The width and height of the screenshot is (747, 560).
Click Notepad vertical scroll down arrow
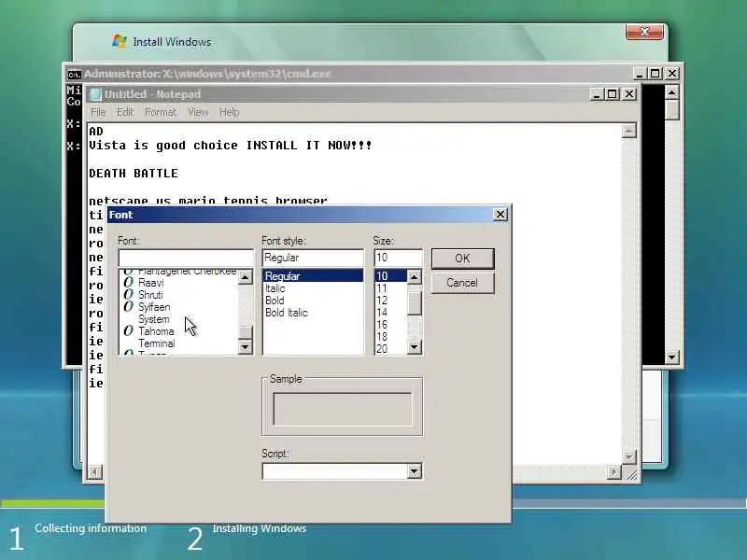tap(629, 457)
